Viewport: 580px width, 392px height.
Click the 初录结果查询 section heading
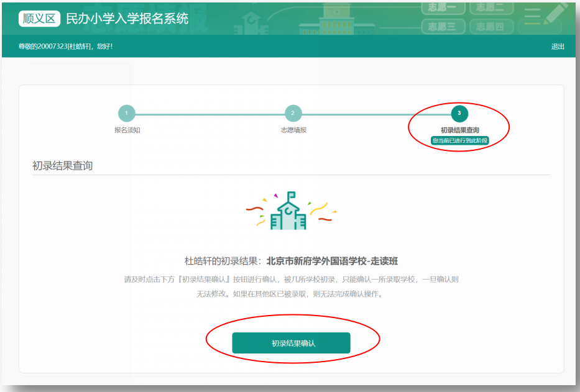click(x=63, y=166)
